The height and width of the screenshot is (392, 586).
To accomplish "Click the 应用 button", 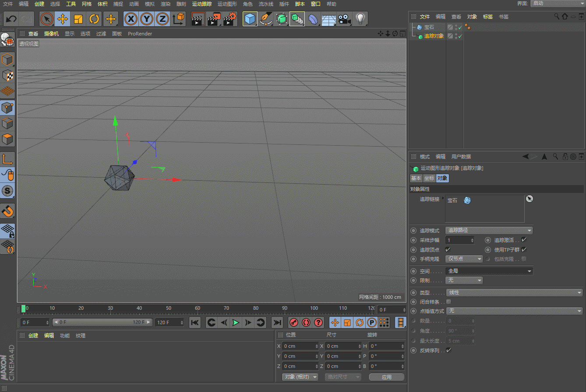I will (x=386, y=377).
